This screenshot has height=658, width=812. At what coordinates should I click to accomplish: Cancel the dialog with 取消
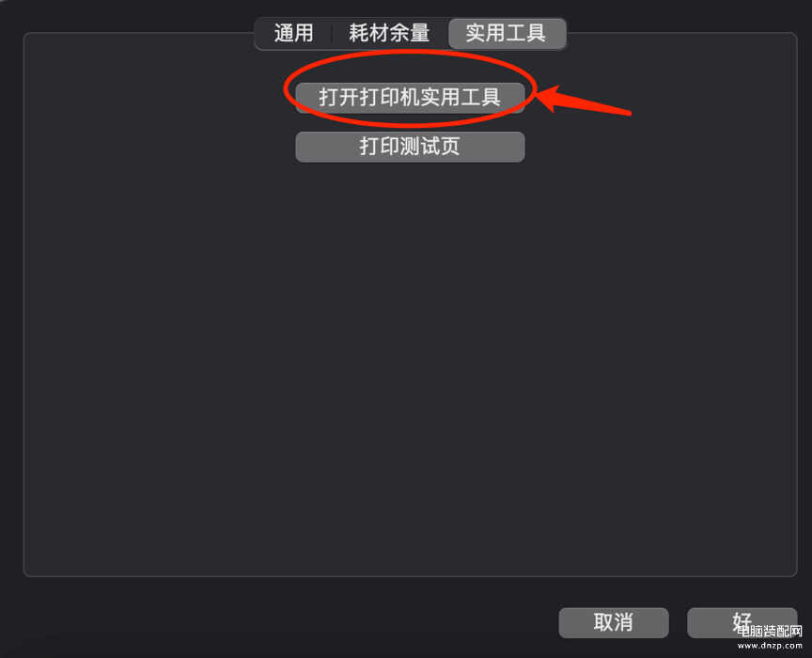pyautogui.click(x=613, y=622)
